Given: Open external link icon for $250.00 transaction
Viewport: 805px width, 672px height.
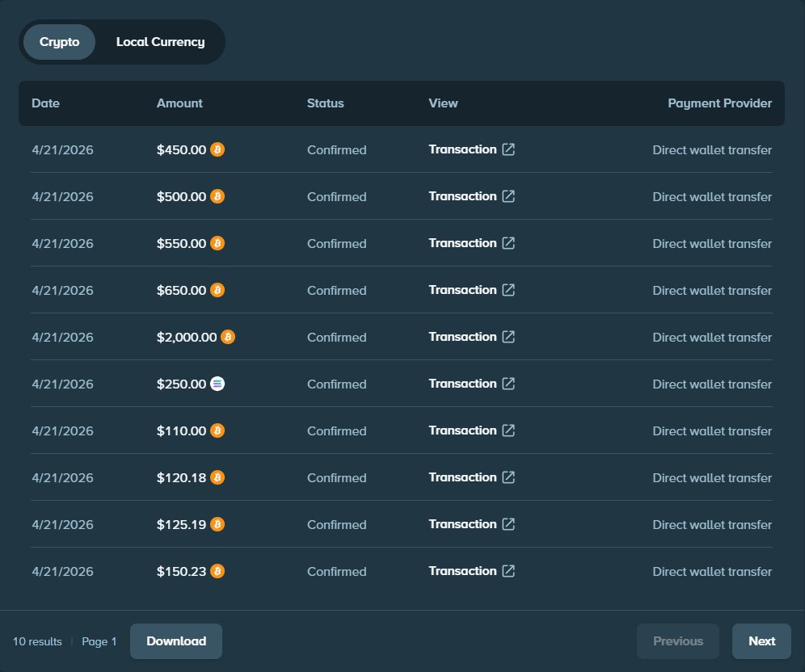Looking at the screenshot, I should (508, 383).
